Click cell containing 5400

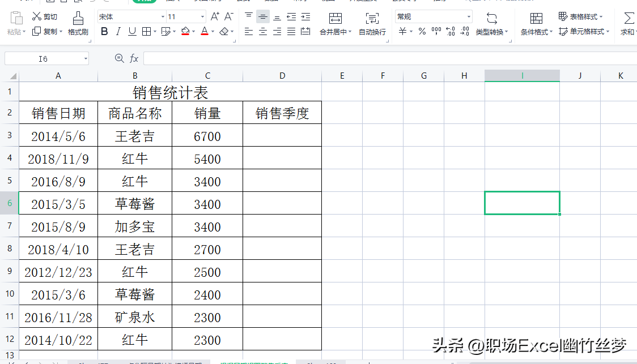207,159
